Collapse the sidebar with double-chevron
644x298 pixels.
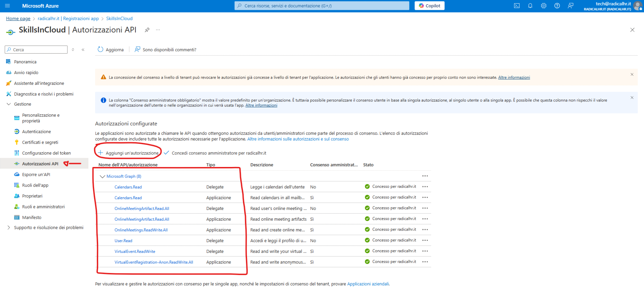click(x=83, y=50)
